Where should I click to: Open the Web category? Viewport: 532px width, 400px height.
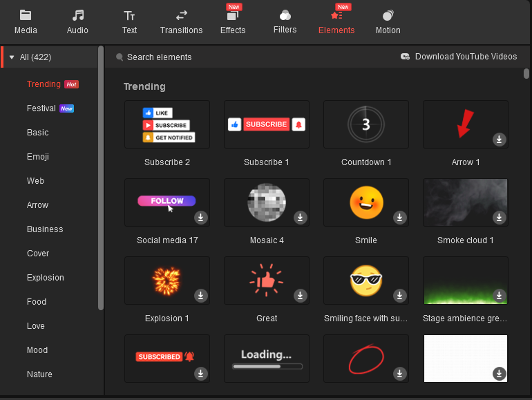point(35,181)
